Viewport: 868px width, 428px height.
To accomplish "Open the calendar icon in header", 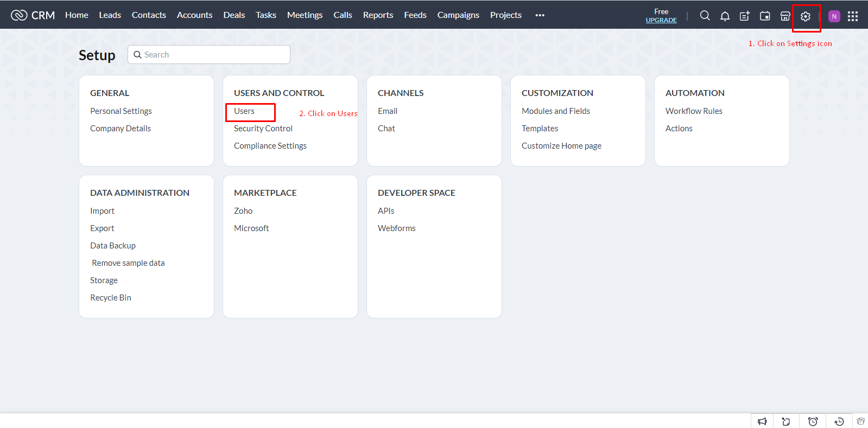I will [x=765, y=16].
